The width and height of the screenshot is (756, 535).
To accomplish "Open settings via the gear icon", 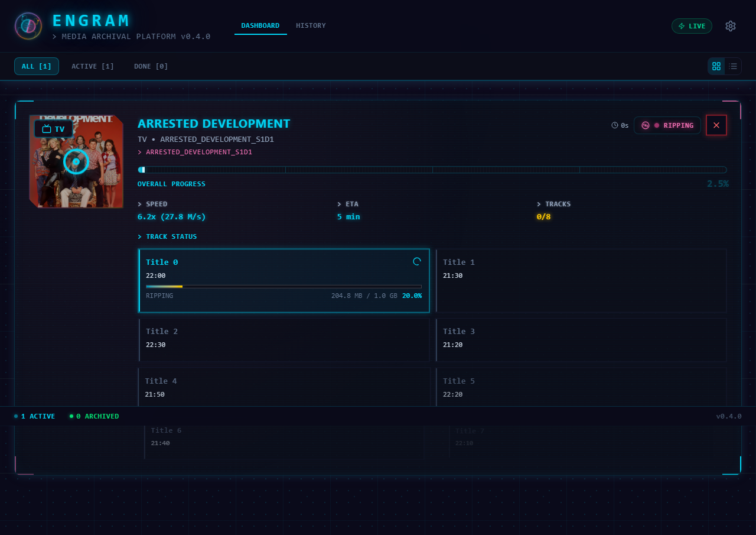I will tap(731, 26).
